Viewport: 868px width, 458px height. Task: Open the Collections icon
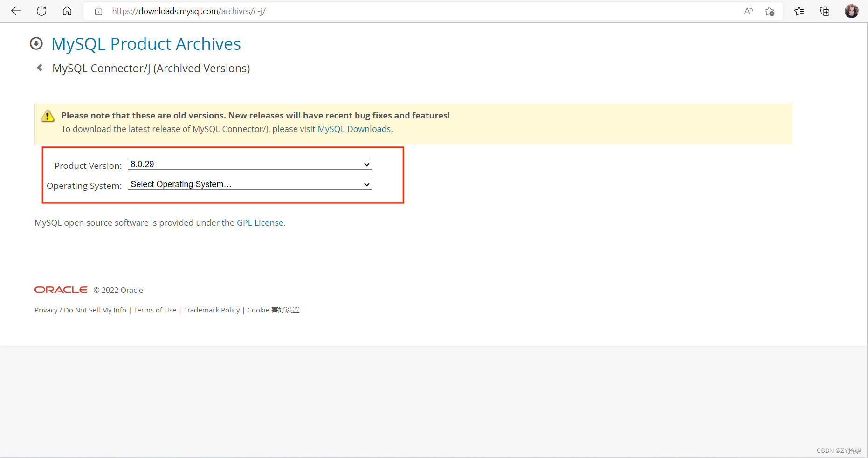(825, 11)
